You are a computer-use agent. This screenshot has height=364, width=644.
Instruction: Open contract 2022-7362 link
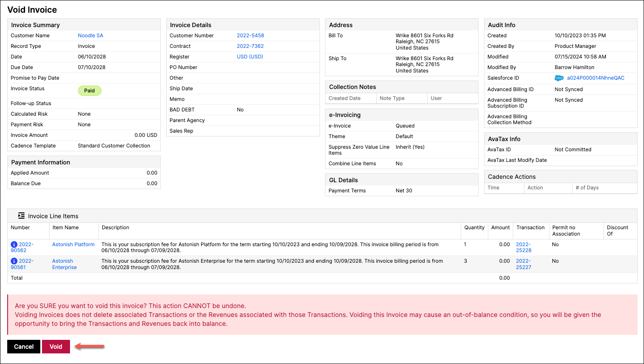(x=250, y=46)
